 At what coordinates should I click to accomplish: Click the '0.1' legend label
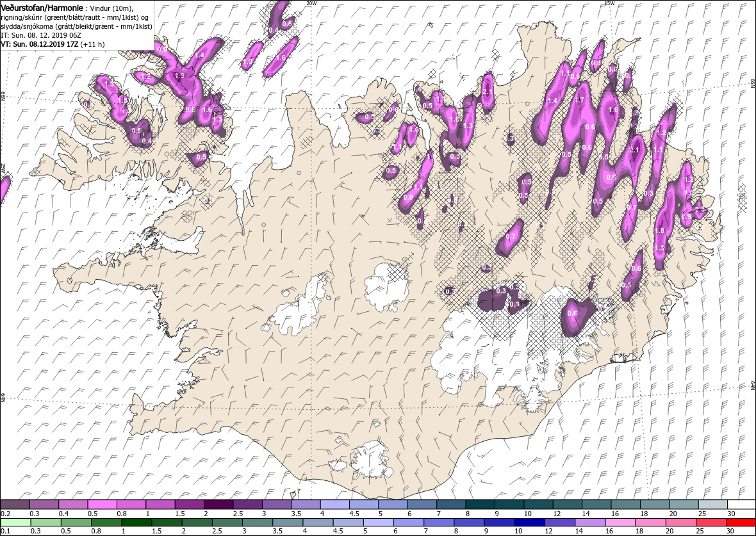5,532
